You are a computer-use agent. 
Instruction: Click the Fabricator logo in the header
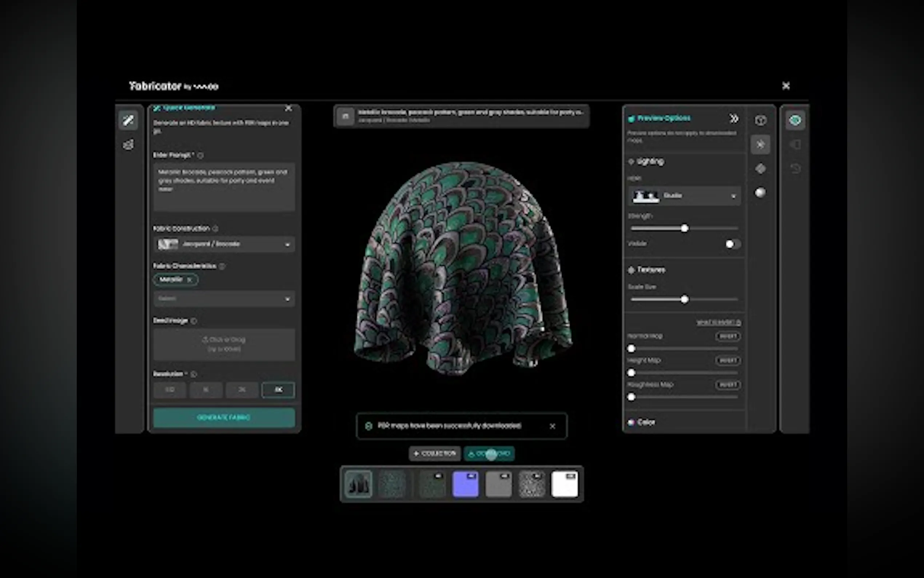click(x=174, y=86)
